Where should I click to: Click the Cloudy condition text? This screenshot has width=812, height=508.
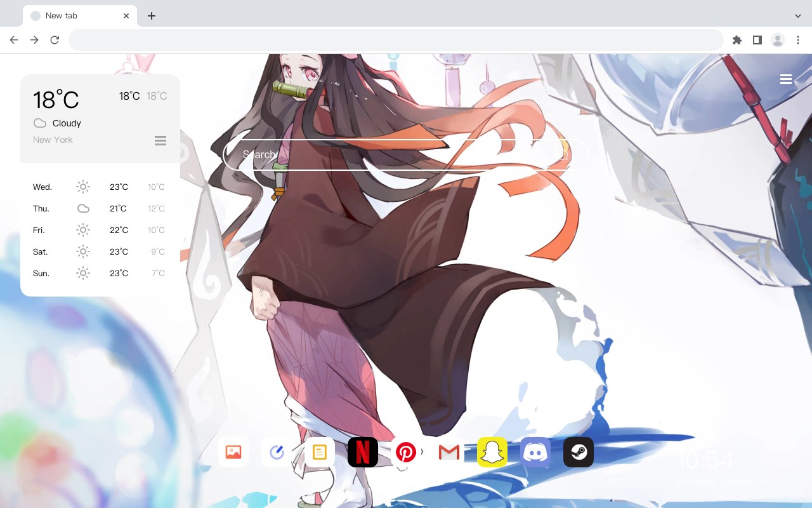[67, 123]
